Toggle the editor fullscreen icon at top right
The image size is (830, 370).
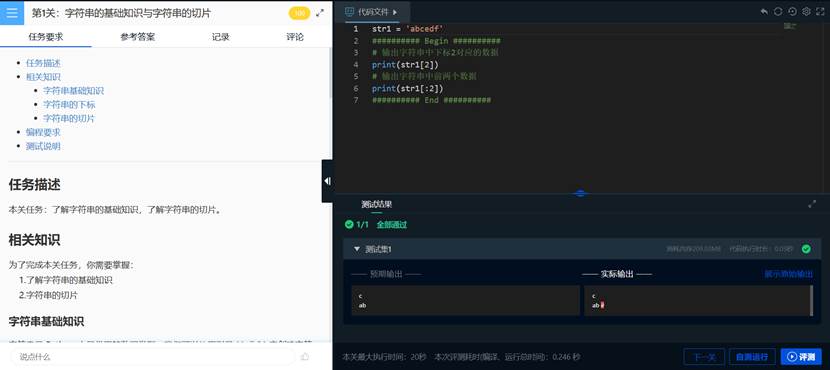tap(821, 12)
